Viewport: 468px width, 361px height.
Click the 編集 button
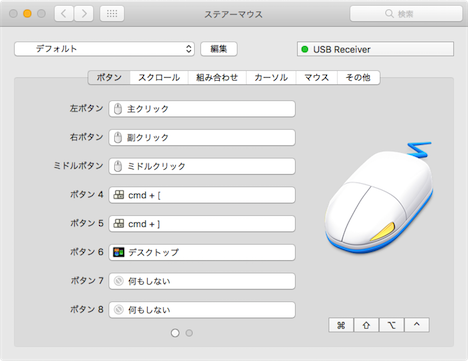pyautogui.click(x=219, y=49)
